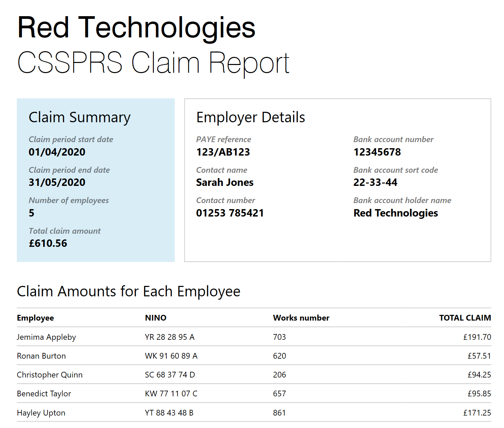The height and width of the screenshot is (428, 504).
Task: Click the Claim period end date label
Action: point(69,170)
